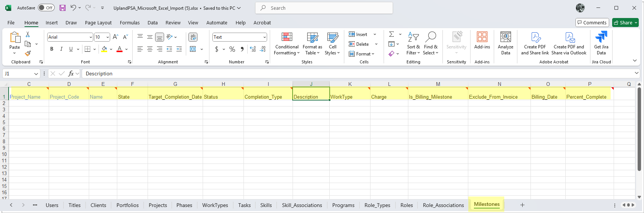Open the Name Box dropdown arrow
Screen dimensions: 644x213
click(36, 74)
